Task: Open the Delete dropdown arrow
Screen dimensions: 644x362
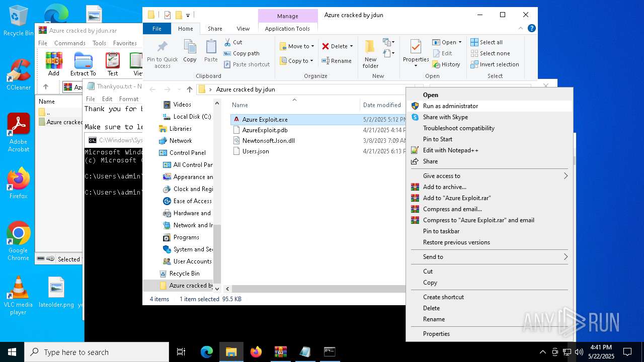Action: pos(351,46)
